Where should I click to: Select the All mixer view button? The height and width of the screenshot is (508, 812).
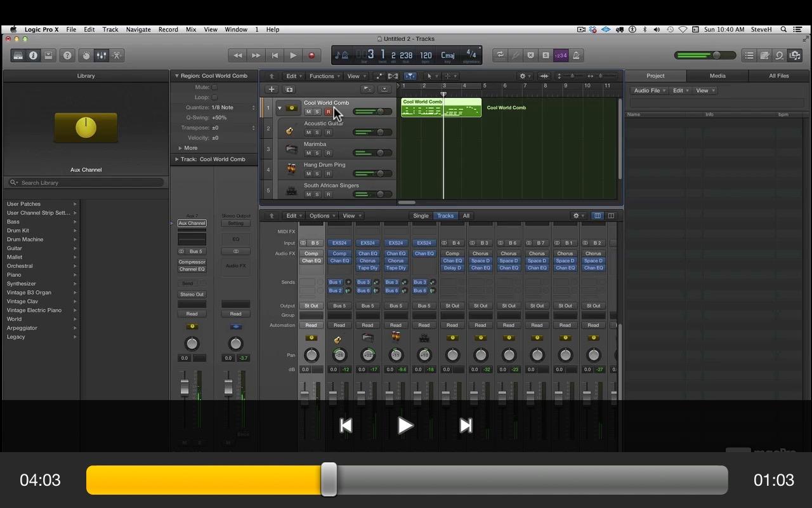466,216
